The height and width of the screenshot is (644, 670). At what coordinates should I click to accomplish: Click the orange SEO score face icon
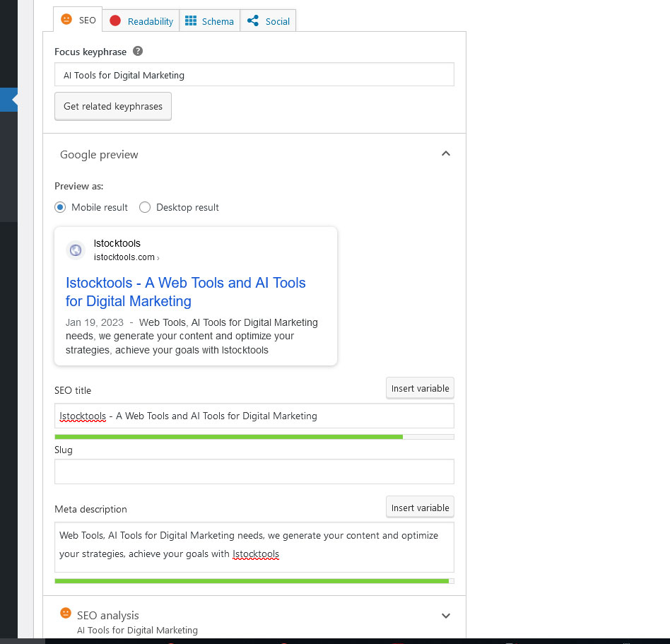(x=66, y=19)
